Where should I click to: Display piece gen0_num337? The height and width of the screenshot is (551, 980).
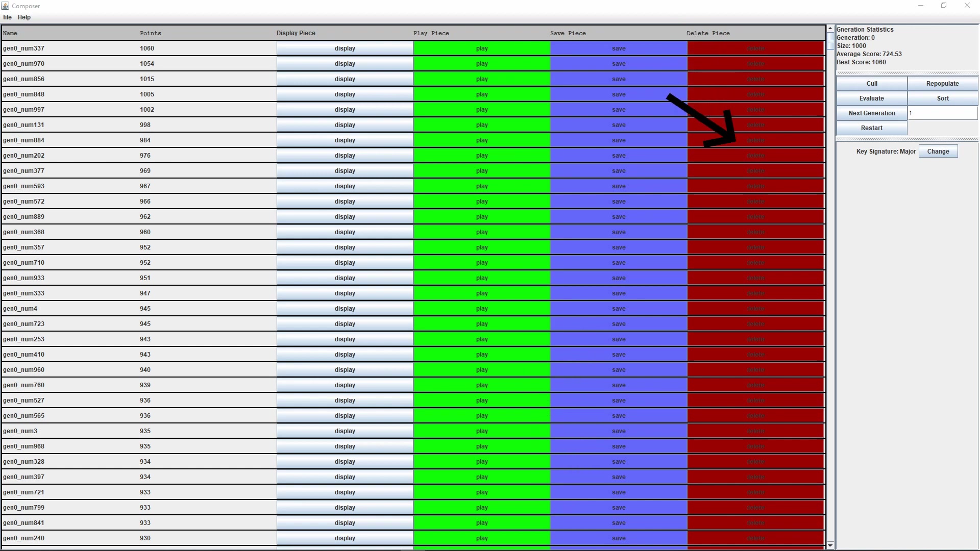pyautogui.click(x=345, y=48)
